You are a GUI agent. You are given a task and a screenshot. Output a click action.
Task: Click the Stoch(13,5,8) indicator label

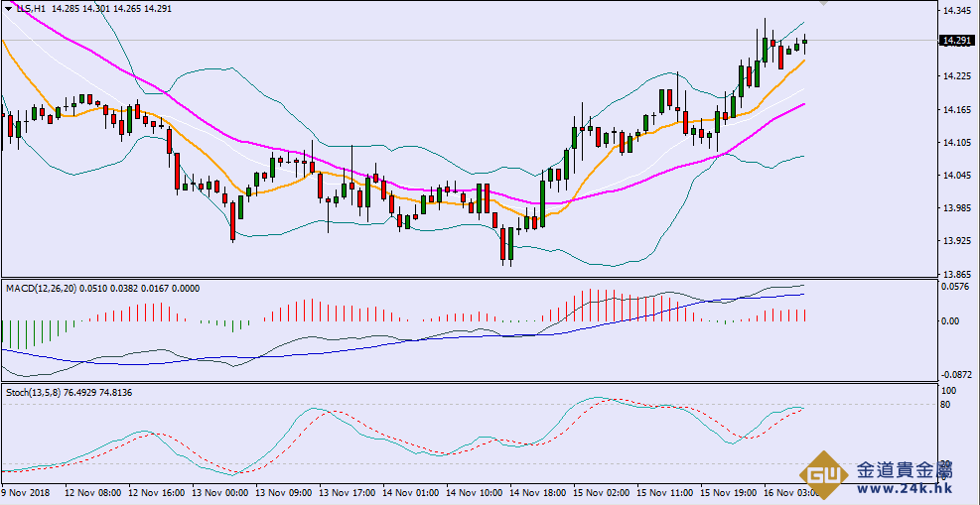coord(33,393)
